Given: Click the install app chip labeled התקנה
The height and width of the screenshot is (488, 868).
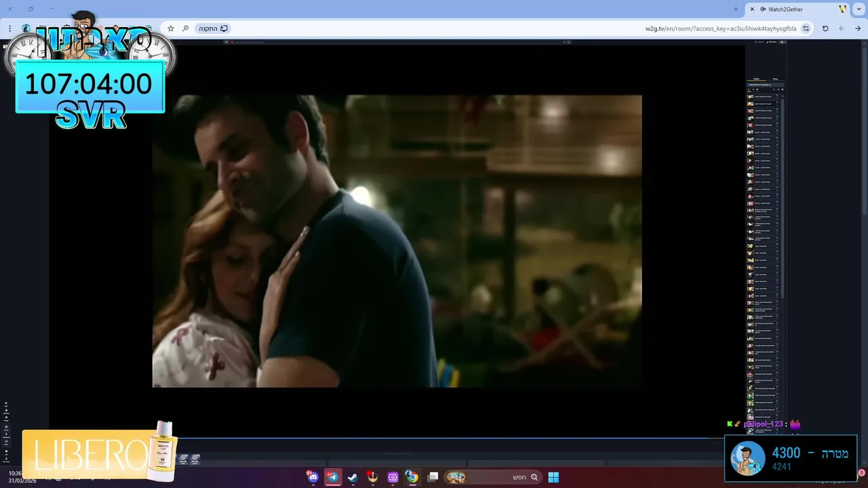Looking at the screenshot, I should [213, 28].
